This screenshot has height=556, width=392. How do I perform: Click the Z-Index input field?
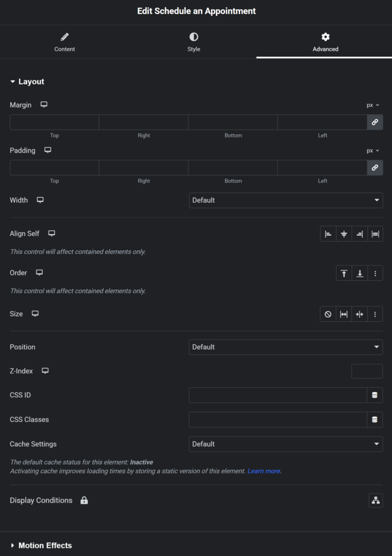(367, 371)
